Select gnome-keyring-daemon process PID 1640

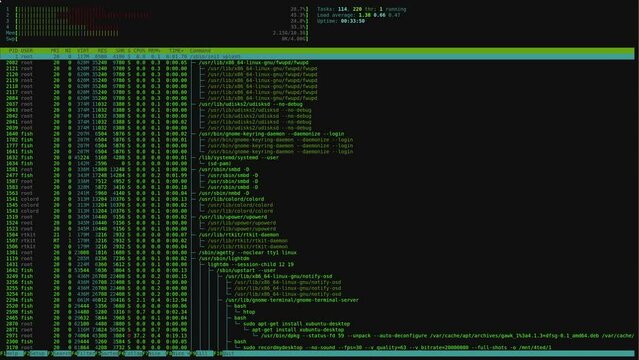coord(317,134)
